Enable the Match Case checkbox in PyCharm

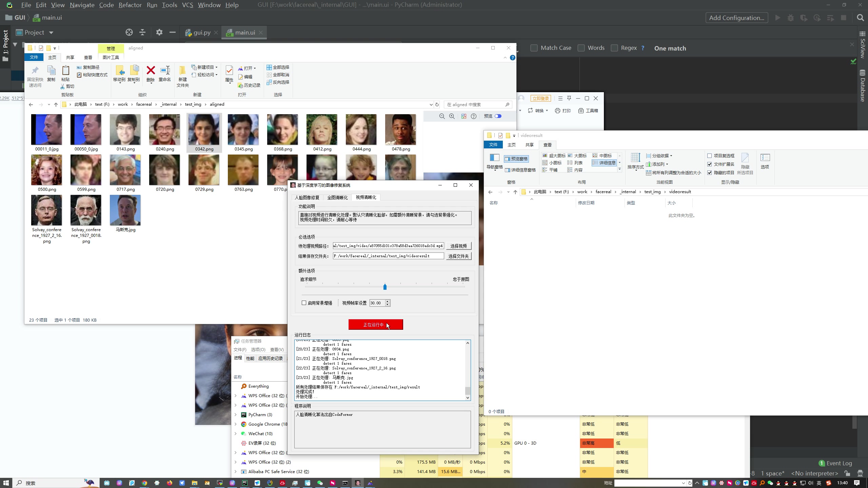coord(533,48)
